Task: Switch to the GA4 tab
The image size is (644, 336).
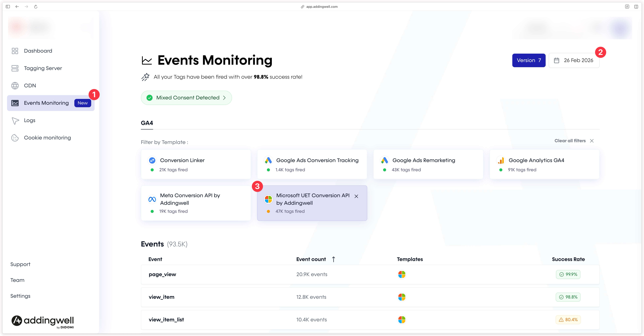Action: tap(147, 123)
